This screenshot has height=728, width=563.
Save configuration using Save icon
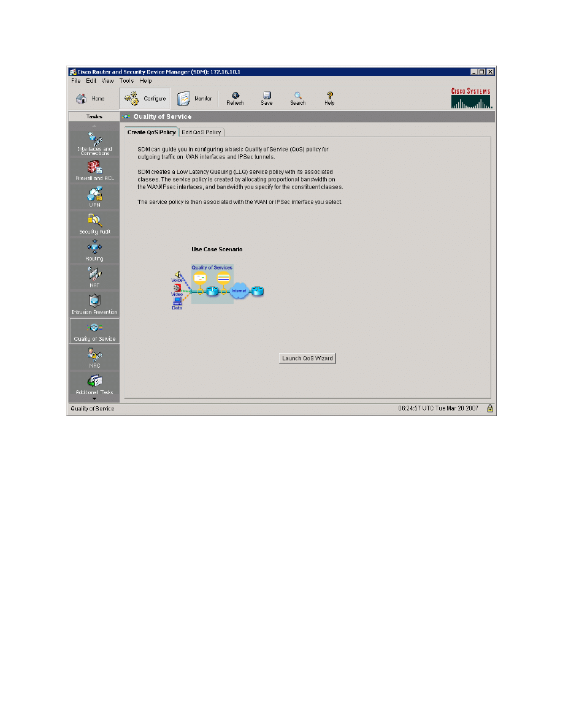(267, 98)
